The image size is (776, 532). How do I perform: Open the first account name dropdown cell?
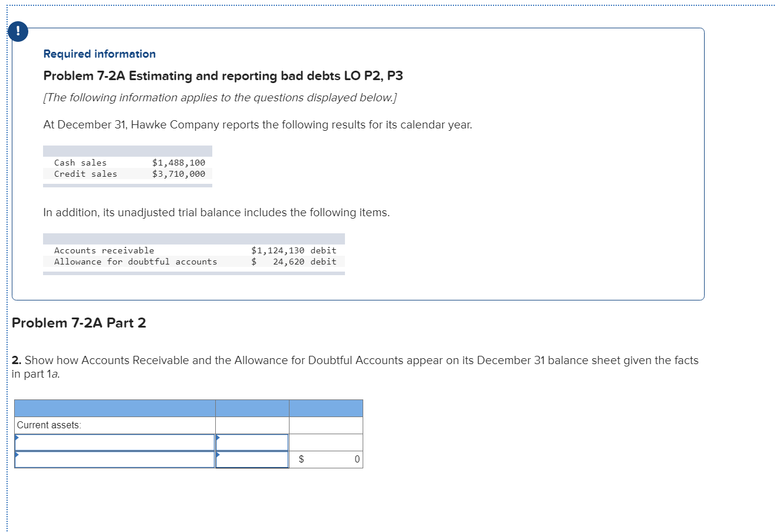[115, 441]
